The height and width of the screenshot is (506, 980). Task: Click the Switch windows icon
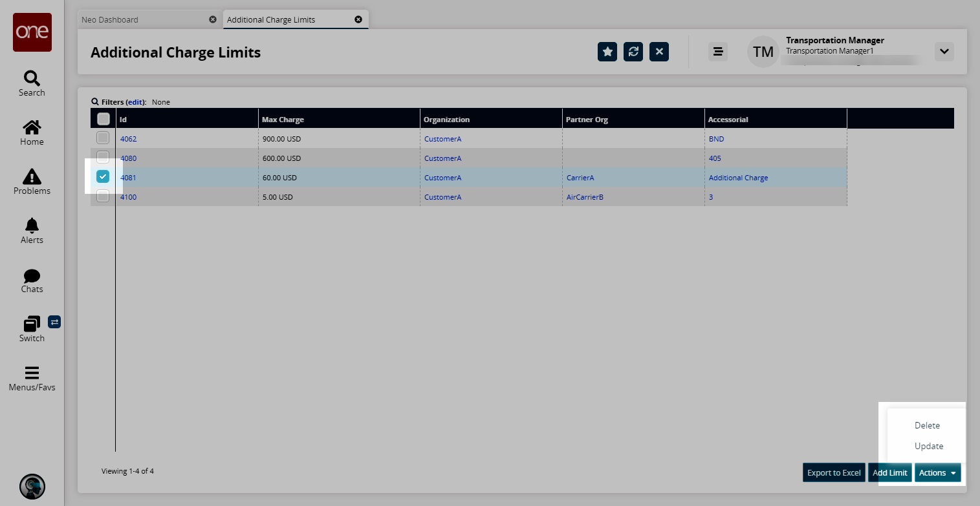(32, 324)
